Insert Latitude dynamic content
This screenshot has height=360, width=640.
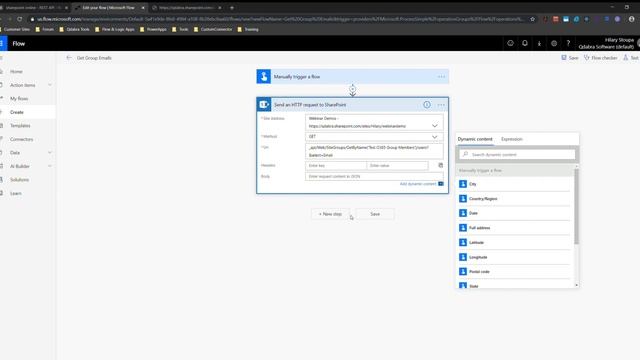pos(514,242)
